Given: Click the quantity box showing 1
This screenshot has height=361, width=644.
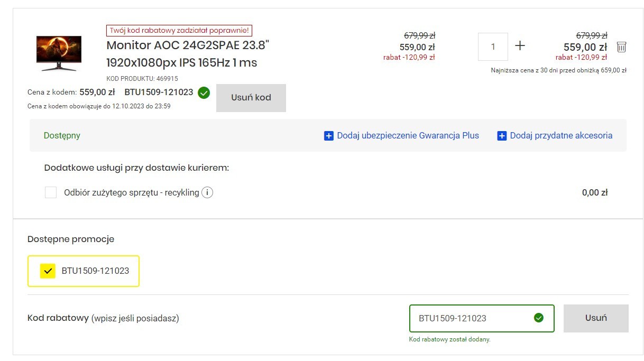Looking at the screenshot, I should [x=493, y=47].
